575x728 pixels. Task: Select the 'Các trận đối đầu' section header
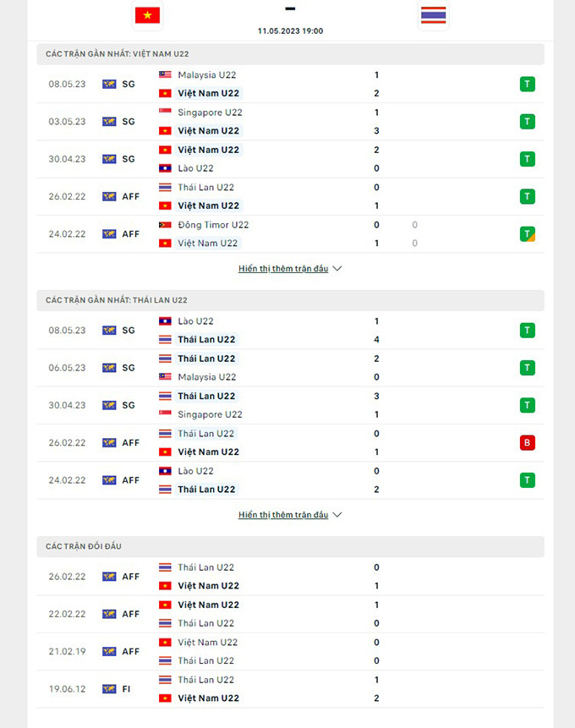(x=84, y=546)
